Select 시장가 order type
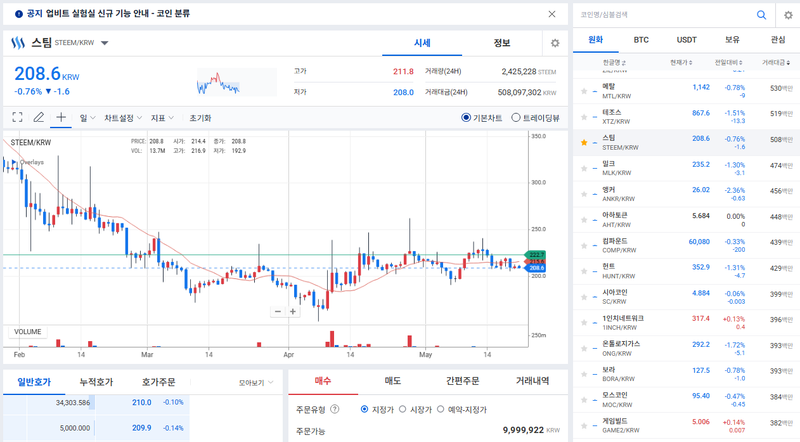The width and height of the screenshot is (800, 442). click(403, 409)
